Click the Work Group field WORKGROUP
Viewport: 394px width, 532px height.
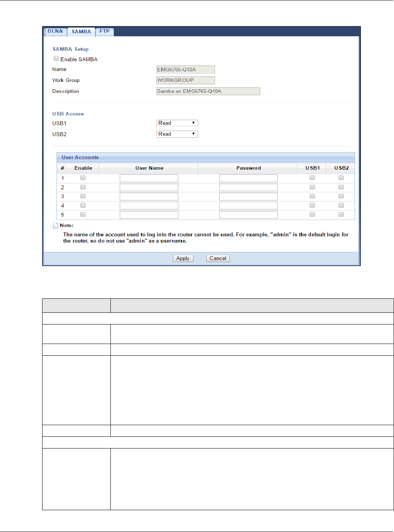tap(185, 80)
